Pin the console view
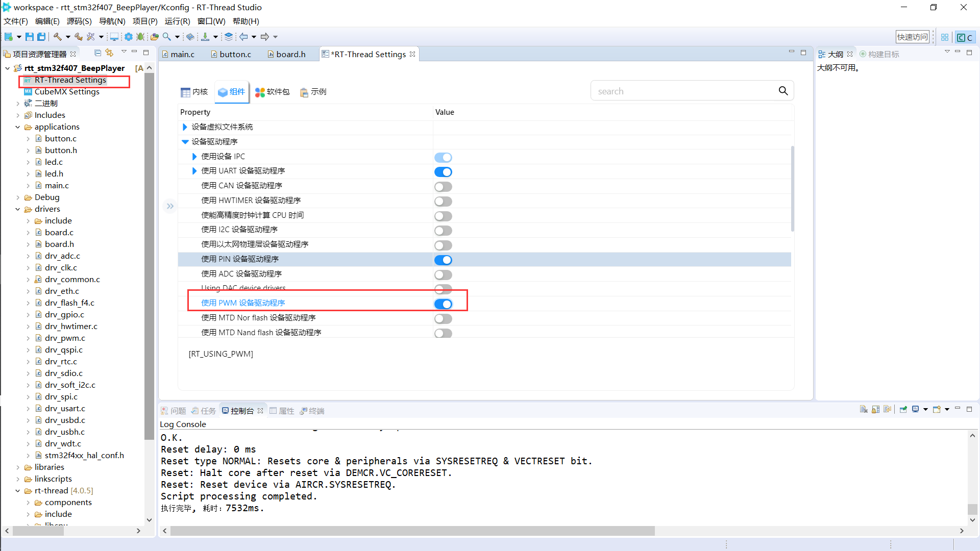Image resolution: width=980 pixels, height=551 pixels. (x=902, y=409)
